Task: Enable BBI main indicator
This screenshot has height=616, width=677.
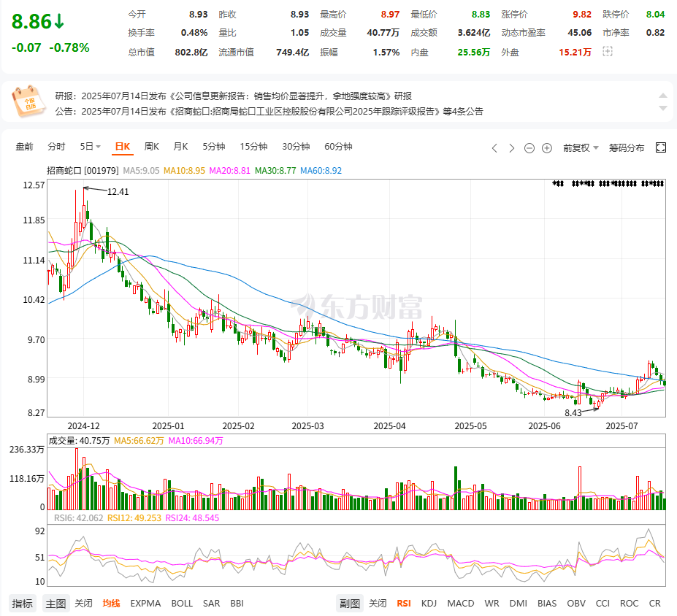Action: point(237,603)
